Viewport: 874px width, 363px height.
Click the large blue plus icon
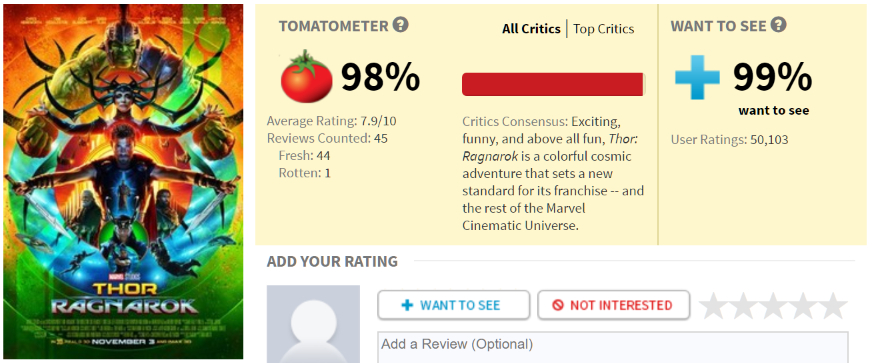(x=697, y=78)
